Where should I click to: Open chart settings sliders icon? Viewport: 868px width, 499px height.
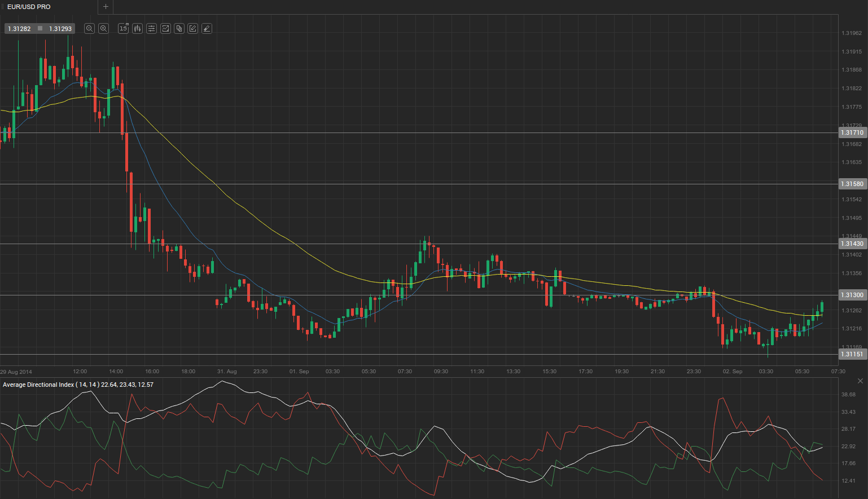[151, 28]
